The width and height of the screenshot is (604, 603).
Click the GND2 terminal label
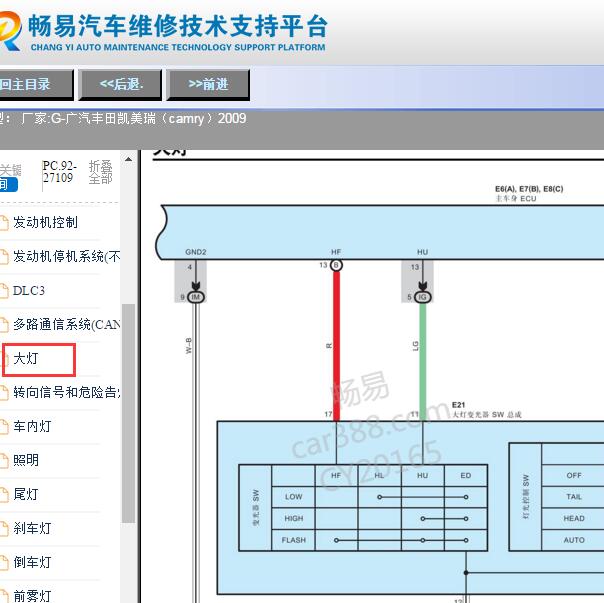(196, 252)
